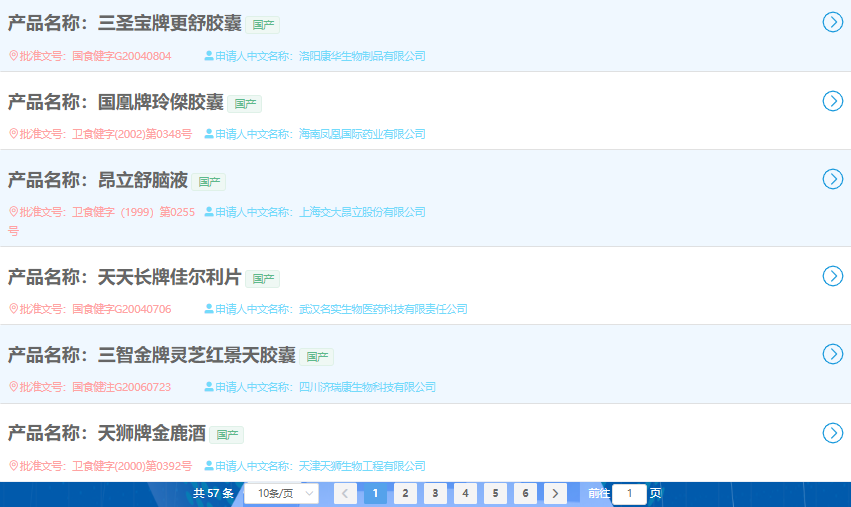Open the 10条/页 page size dropdown
The image size is (851, 507).
281,493
